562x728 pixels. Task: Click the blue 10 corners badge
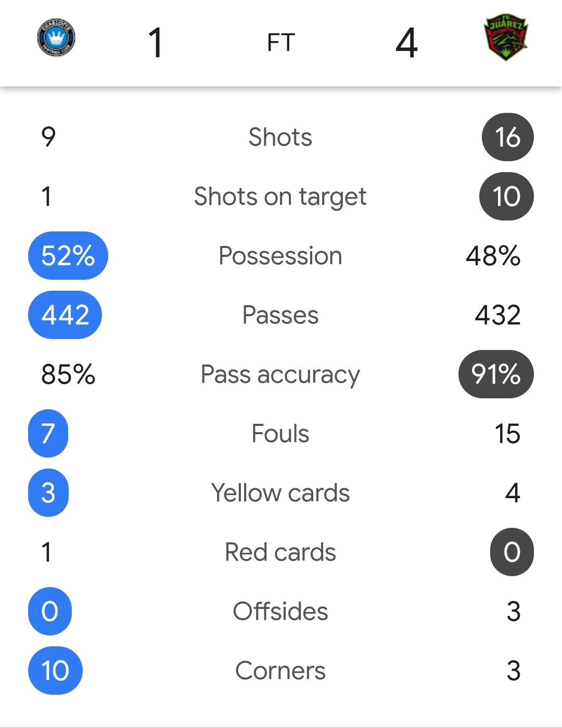click(x=55, y=671)
